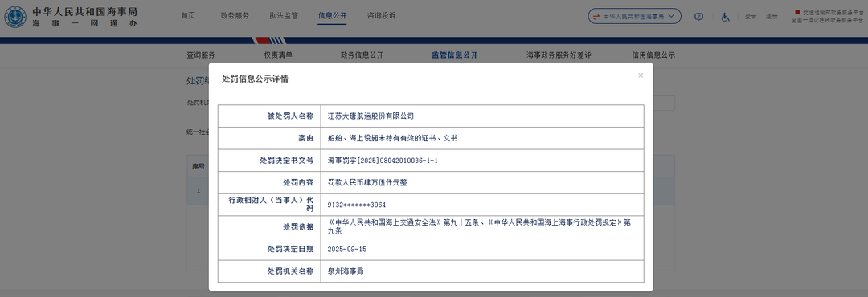This screenshot has height=297, width=868.
Task: Click the company name 江苏大唐航运股份有限公司
Action: [x=371, y=116]
